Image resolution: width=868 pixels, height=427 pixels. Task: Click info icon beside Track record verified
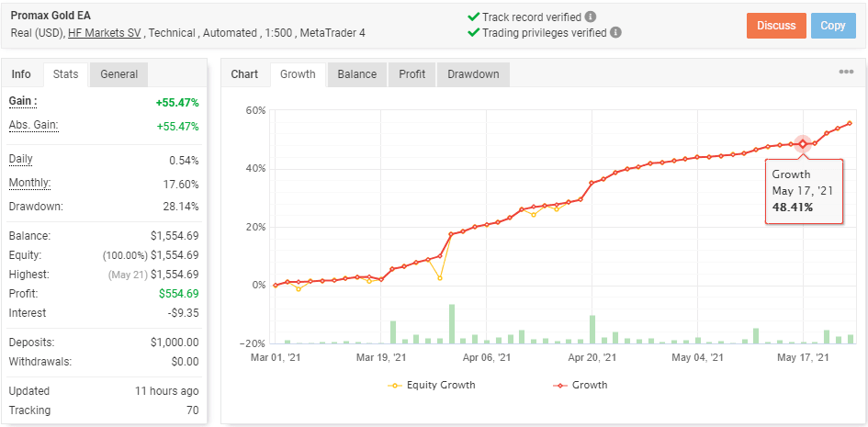tap(591, 17)
